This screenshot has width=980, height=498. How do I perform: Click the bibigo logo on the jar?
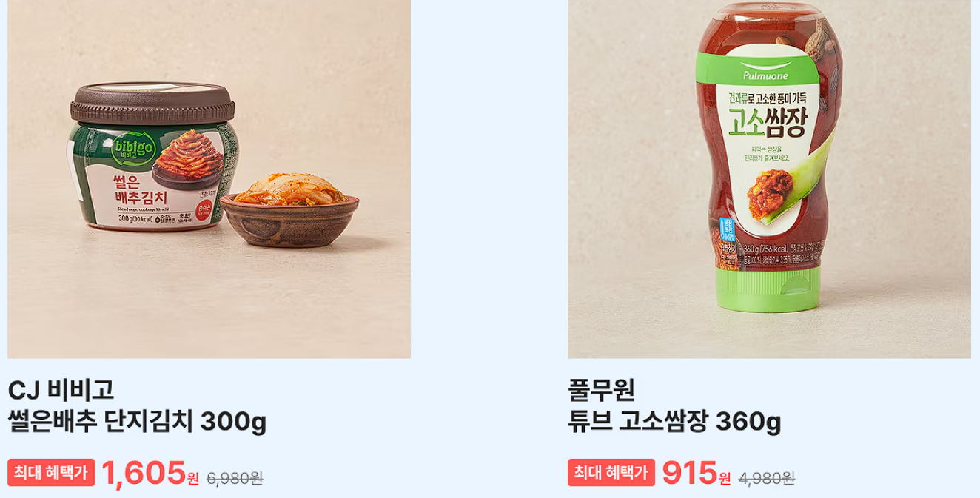(x=134, y=149)
